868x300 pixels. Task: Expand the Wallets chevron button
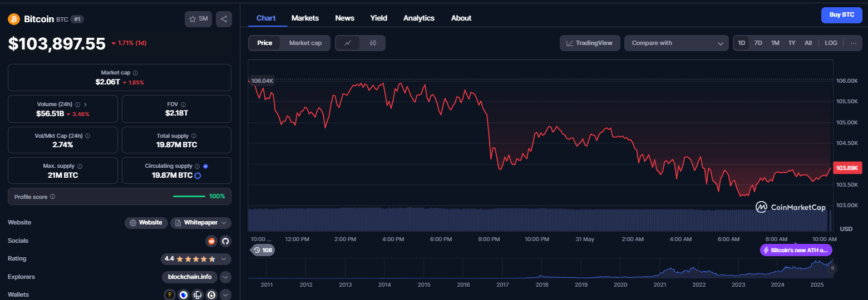tap(225, 295)
